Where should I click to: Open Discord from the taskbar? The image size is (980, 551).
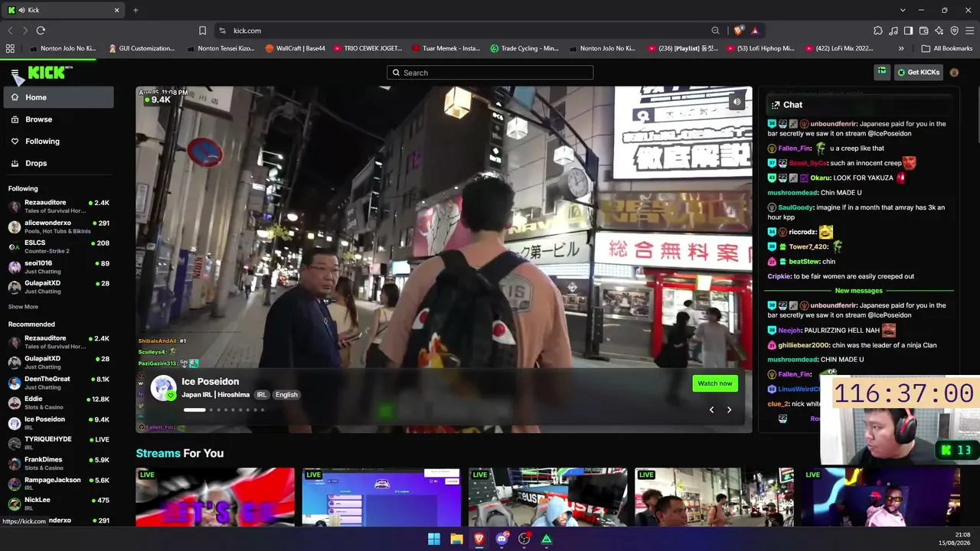coord(501,539)
